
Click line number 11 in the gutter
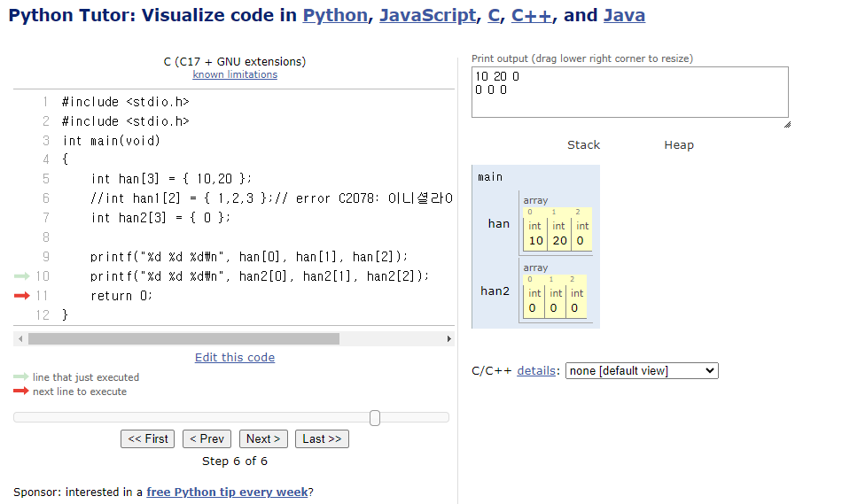pos(42,296)
